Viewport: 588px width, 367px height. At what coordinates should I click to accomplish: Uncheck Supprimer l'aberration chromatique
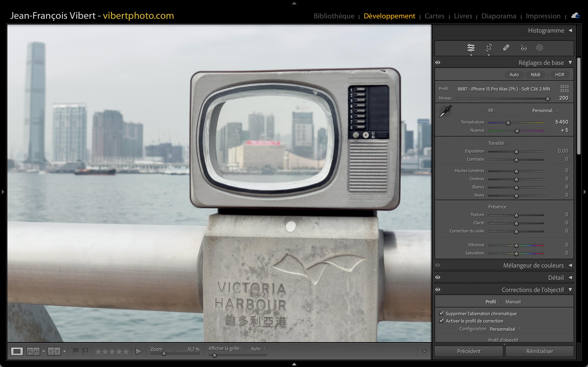441,313
